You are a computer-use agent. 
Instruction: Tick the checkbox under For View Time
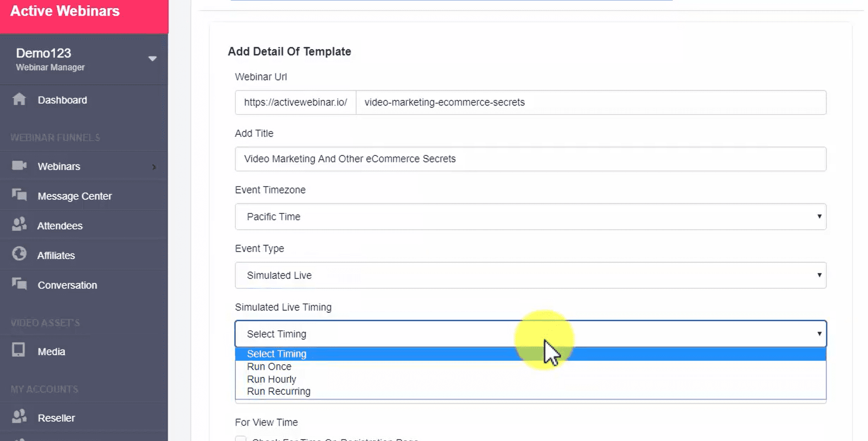241,438
